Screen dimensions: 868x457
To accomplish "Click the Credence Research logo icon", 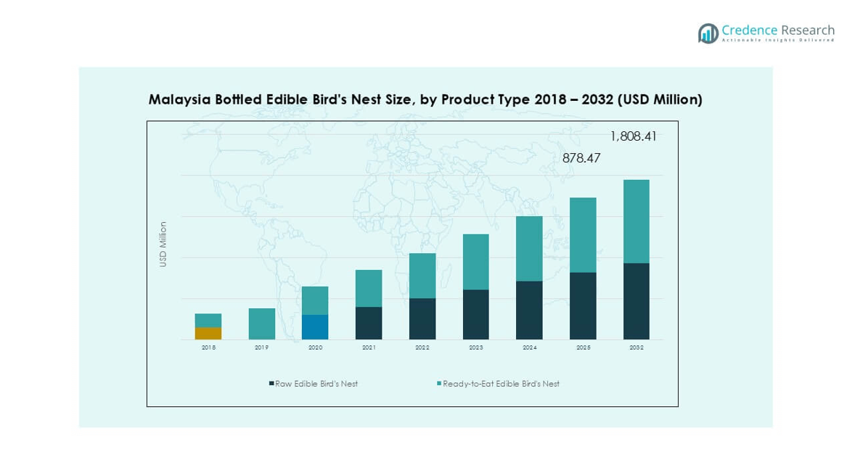I will pos(708,33).
